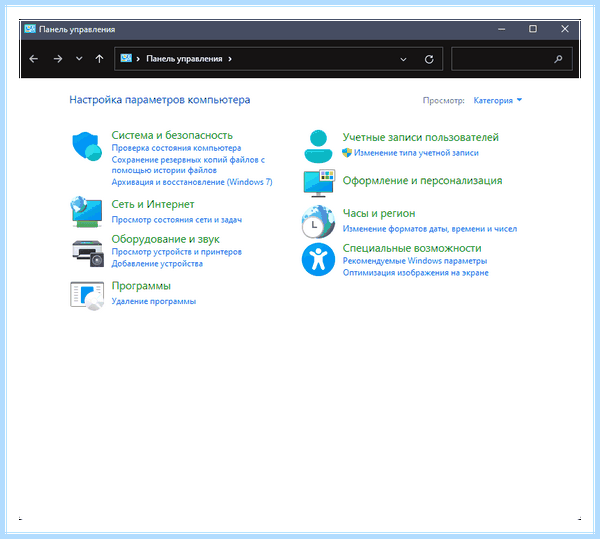The image size is (600, 539).
Task: Open Оформление и персонализация category
Action: click(422, 180)
